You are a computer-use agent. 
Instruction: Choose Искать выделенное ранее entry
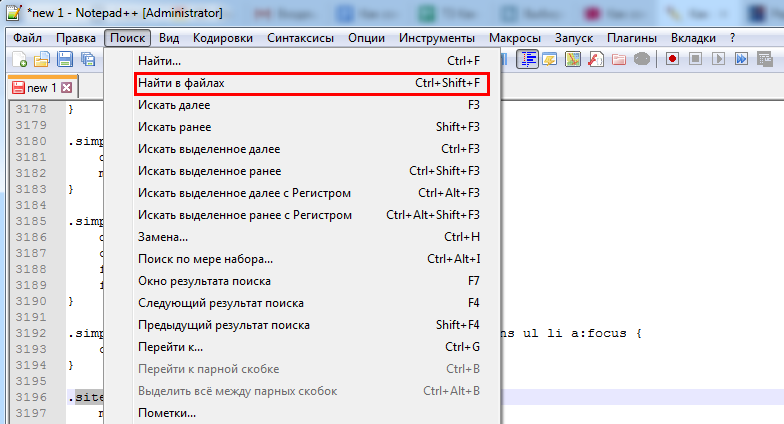click(x=302, y=171)
